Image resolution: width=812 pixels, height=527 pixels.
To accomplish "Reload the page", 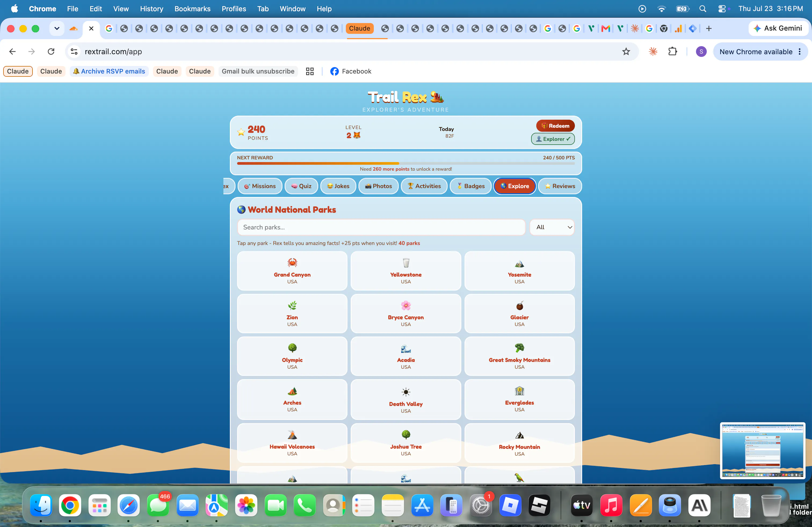I will [x=51, y=52].
